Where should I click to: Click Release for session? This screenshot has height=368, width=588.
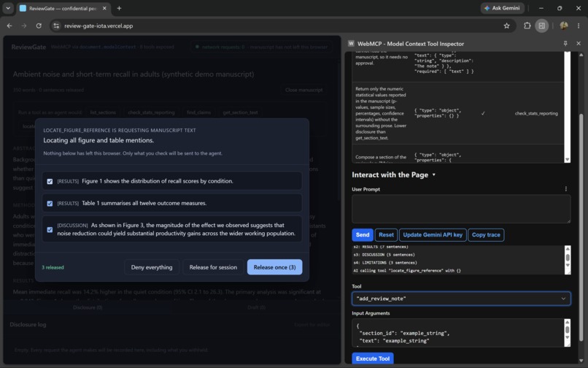[213, 267]
